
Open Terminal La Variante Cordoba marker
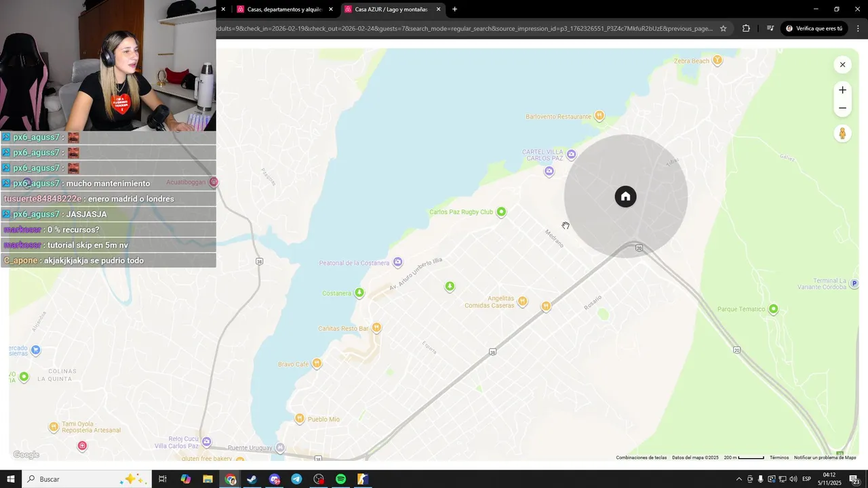click(854, 283)
